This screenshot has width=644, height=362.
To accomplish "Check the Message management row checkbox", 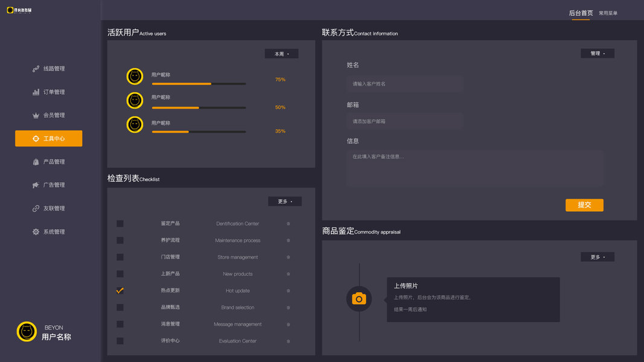I will coord(120,324).
